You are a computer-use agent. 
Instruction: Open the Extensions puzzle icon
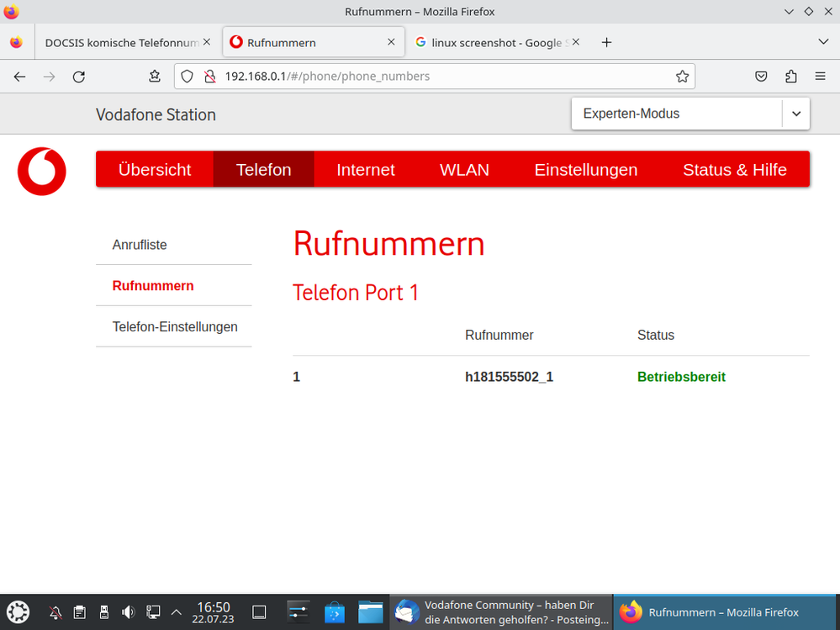(x=790, y=77)
